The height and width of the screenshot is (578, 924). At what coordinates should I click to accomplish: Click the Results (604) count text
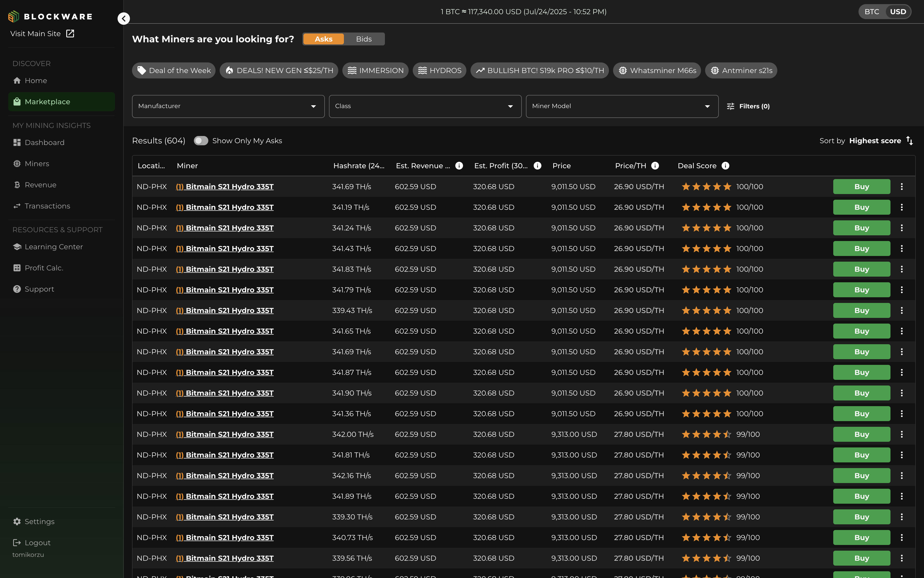159,141
